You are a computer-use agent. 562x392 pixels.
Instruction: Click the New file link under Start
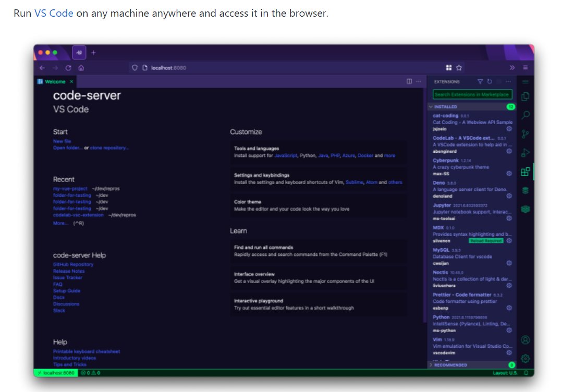point(62,141)
